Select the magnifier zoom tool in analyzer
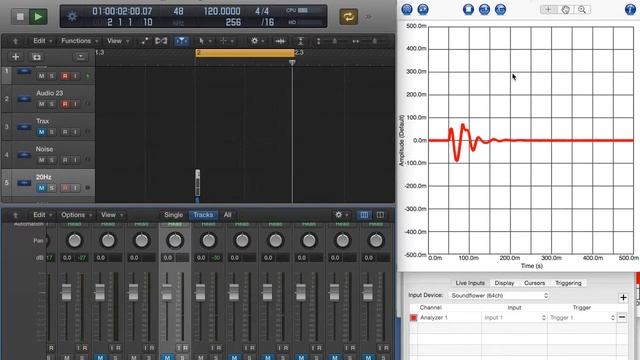640x360 pixels. click(582, 9)
